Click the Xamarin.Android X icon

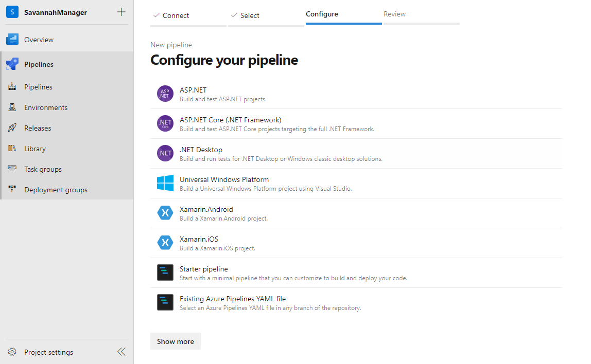tap(165, 213)
